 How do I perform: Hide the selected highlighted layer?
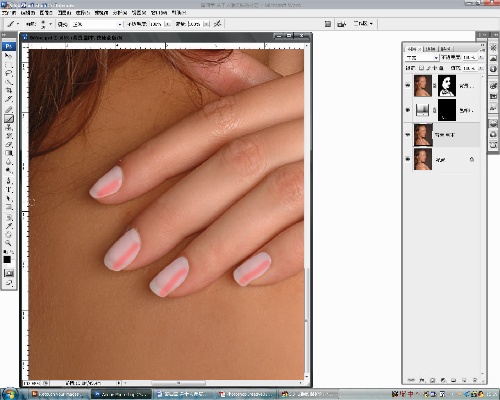coord(408,135)
